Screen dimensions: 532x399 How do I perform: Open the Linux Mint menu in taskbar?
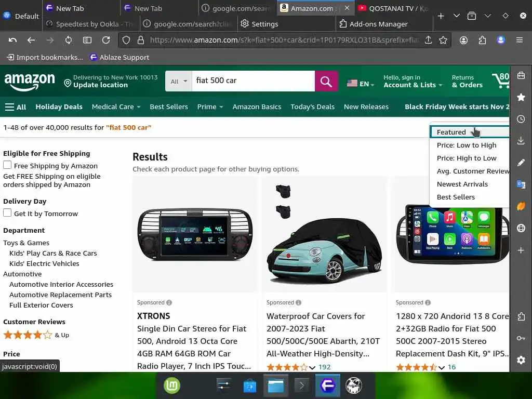pyautogui.click(x=171, y=385)
